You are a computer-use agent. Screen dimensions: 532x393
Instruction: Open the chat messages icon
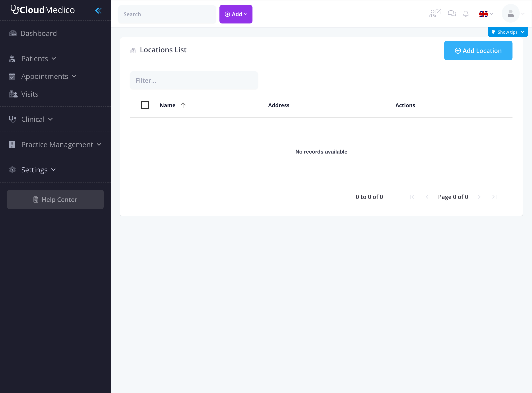(452, 13)
